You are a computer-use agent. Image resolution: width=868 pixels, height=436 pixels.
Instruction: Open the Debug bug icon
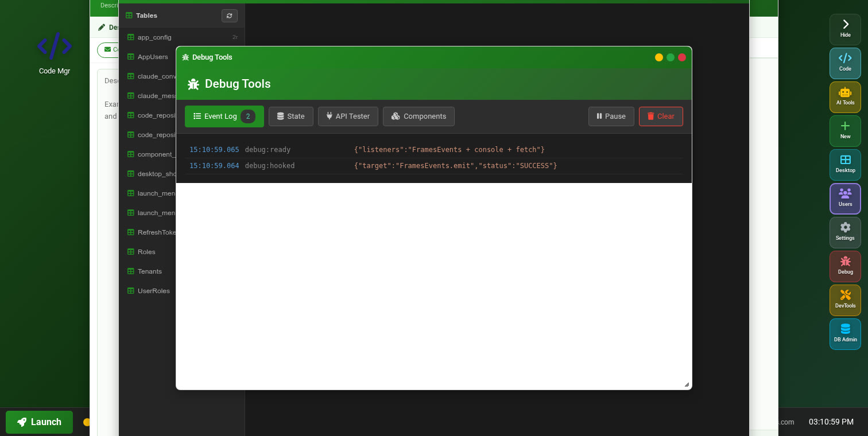(x=845, y=266)
